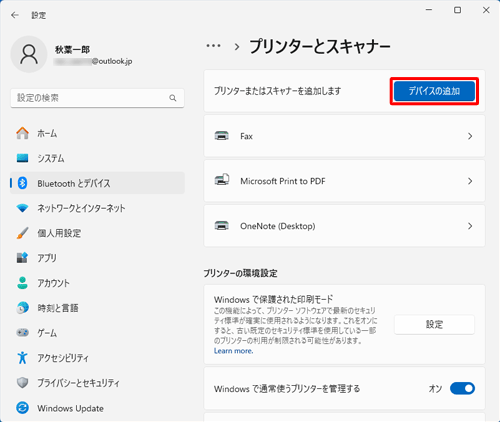The height and width of the screenshot is (422, 500).
Task: Open ゲーム settings section
Action: [97, 333]
